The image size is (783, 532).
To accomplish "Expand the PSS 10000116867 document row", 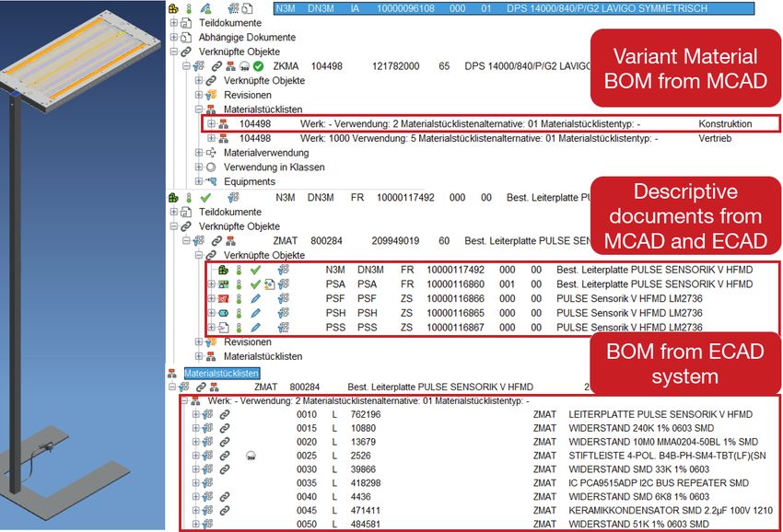I will pos(211,328).
